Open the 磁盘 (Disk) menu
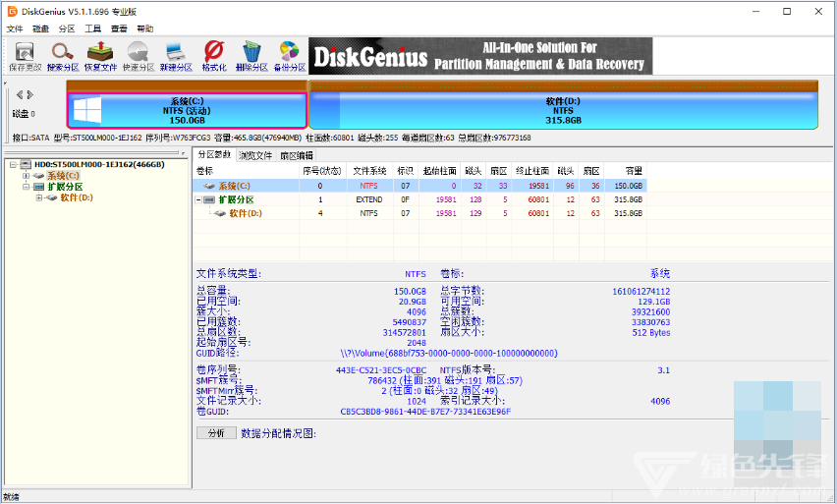The width and height of the screenshot is (837, 504). pos(40,28)
